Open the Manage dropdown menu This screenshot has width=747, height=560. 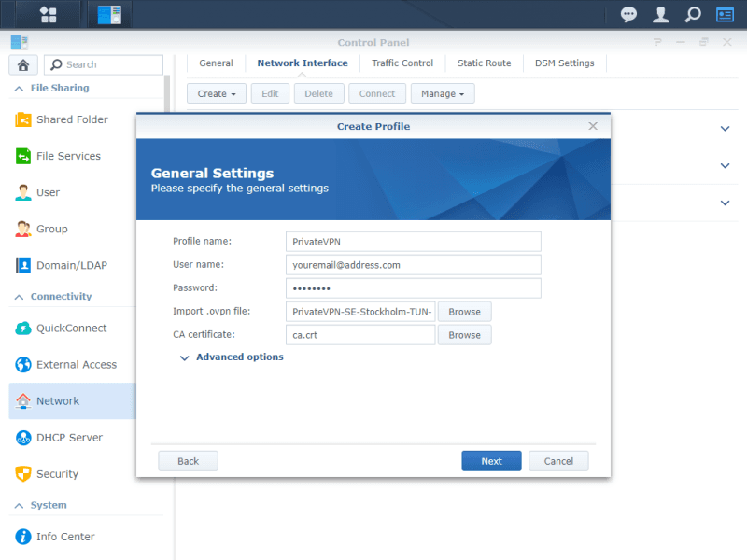443,93
